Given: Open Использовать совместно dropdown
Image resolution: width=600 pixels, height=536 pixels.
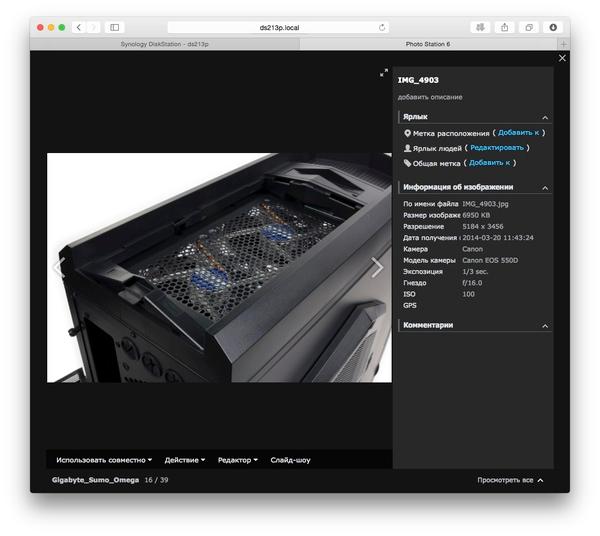Looking at the screenshot, I should click(x=104, y=460).
